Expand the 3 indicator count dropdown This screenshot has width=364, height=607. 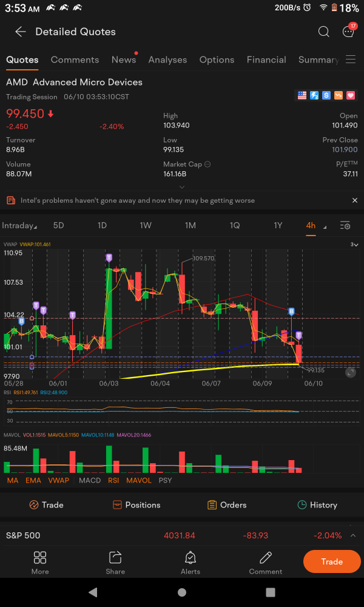(354, 245)
